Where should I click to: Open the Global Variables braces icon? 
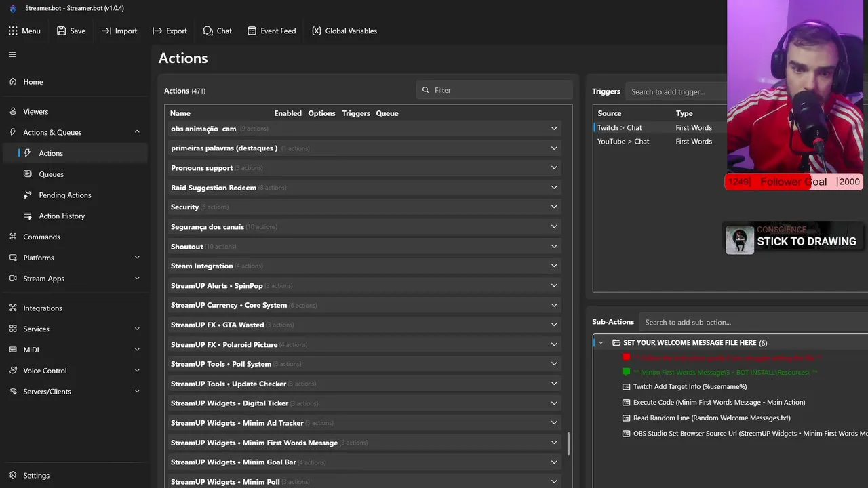(316, 30)
